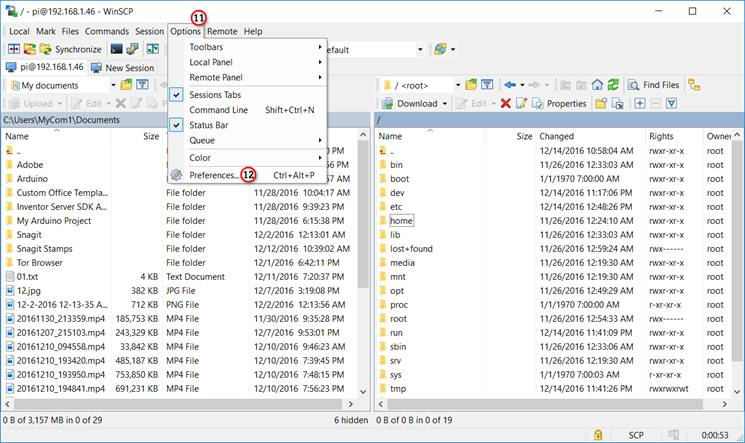Image resolution: width=745 pixels, height=443 pixels.
Task: Open the New Session tab
Action: tap(123, 67)
